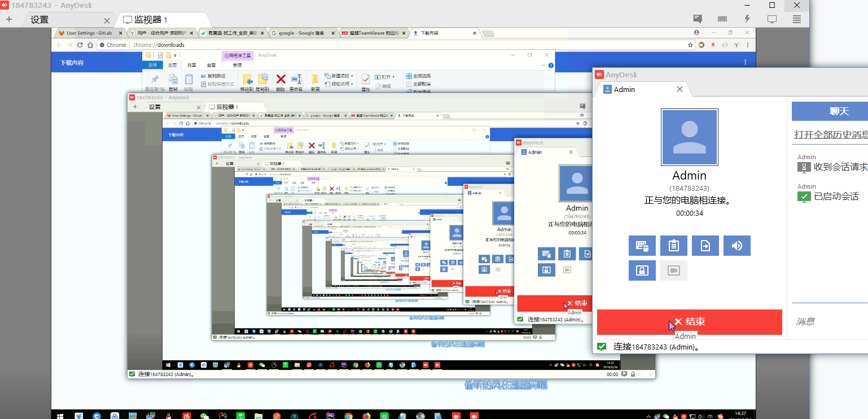Screen dimensions: 868x419
Task: Open the AnyDesk keyboard settings icon
Action: pos(722,19)
